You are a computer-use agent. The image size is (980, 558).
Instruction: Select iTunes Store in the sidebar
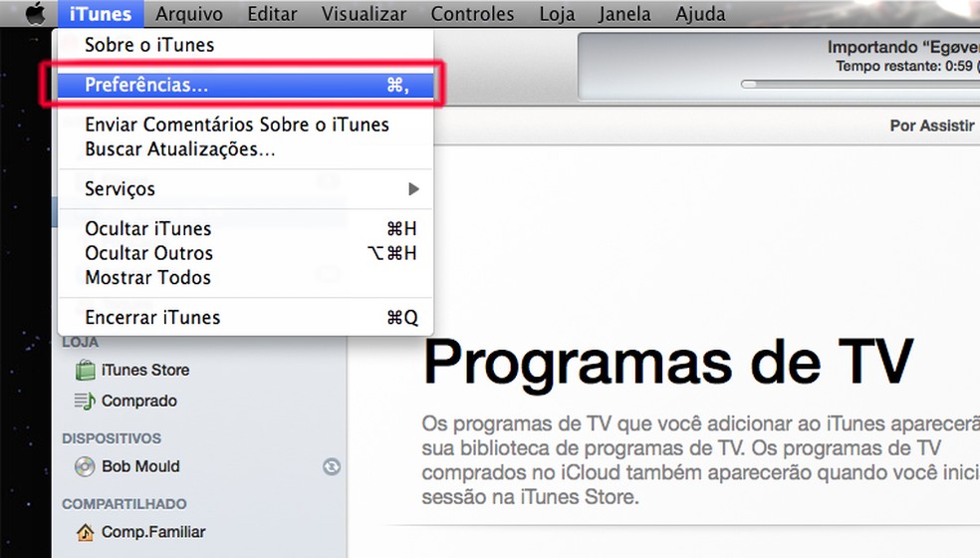click(145, 371)
